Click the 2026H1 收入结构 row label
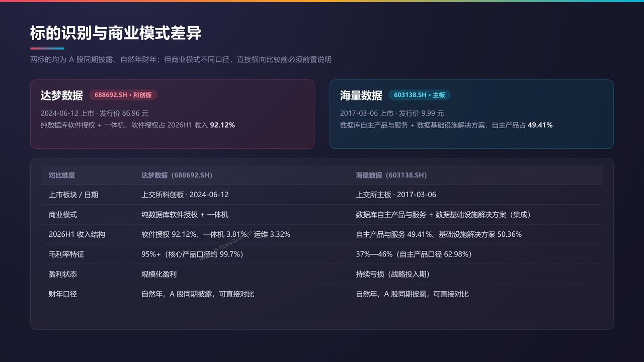Screen dimensions: 644x362 tap(77, 234)
